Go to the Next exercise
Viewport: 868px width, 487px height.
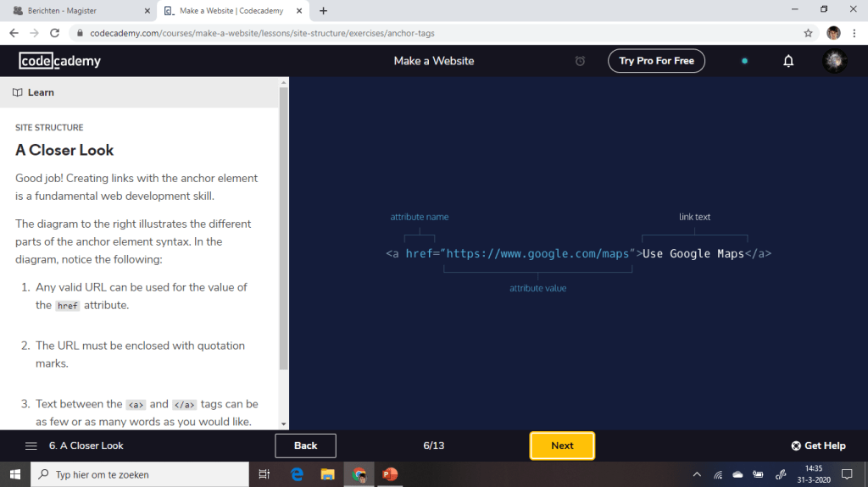tap(562, 445)
